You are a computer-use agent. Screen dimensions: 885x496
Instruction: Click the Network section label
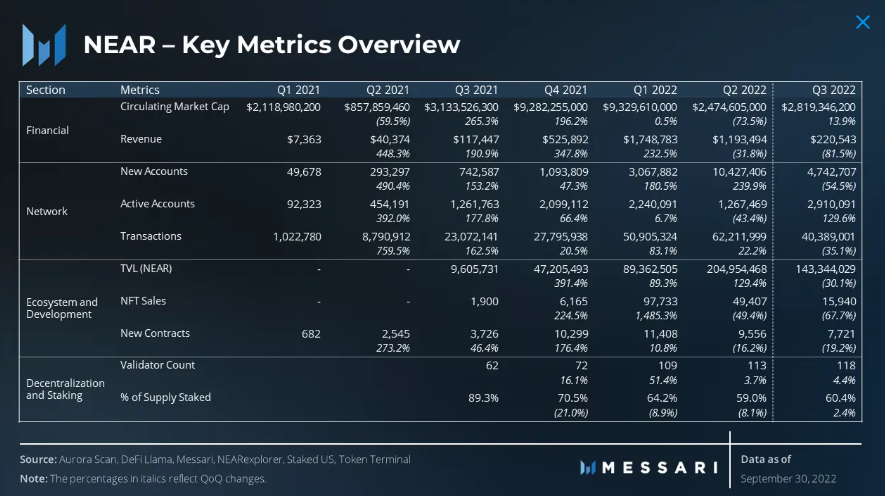point(47,212)
